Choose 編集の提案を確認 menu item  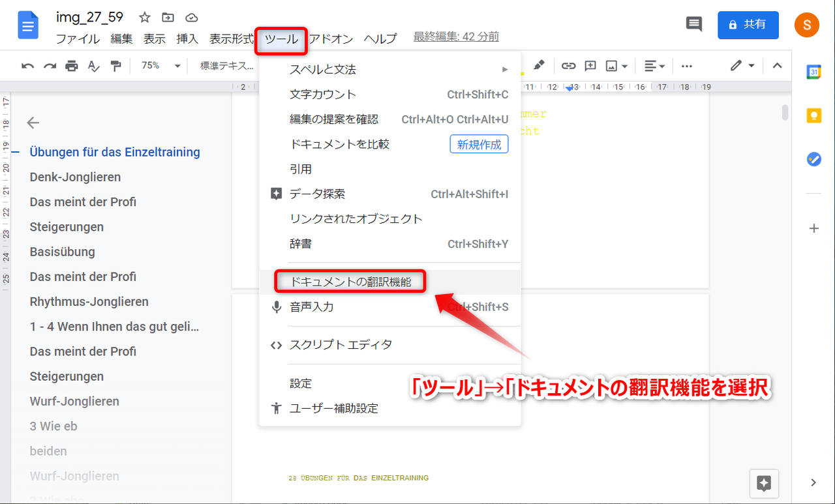pos(390,119)
